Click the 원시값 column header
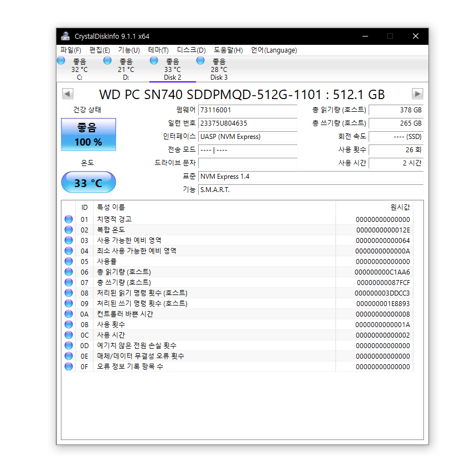 point(375,208)
